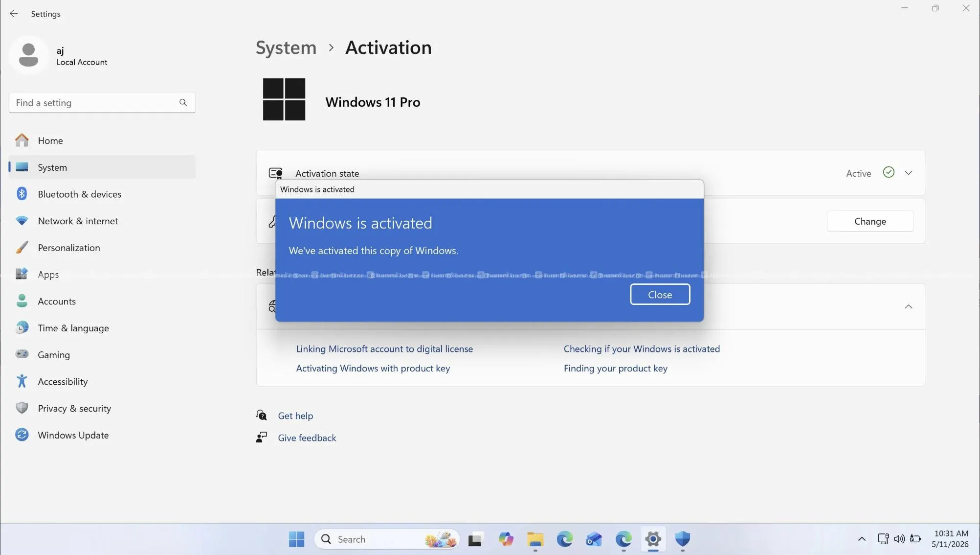Open Finding your product key link
This screenshot has width=980, height=555.
tap(615, 368)
